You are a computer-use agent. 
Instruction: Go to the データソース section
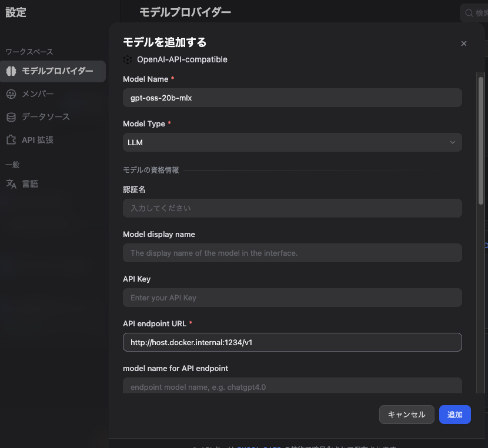pos(46,117)
